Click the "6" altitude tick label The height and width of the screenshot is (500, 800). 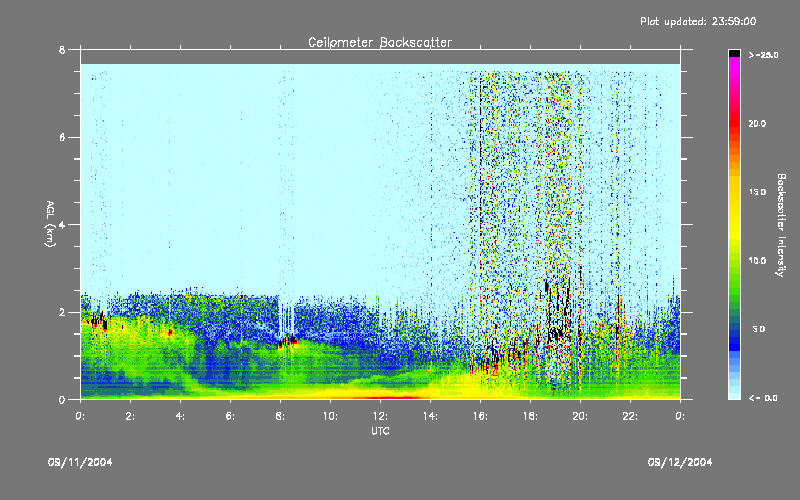(62, 138)
